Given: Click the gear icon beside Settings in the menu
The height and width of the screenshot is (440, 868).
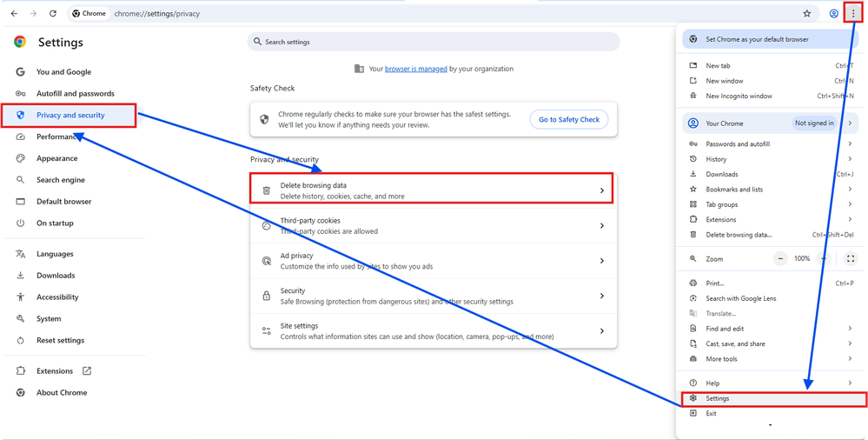Looking at the screenshot, I should [x=692, y=398].
